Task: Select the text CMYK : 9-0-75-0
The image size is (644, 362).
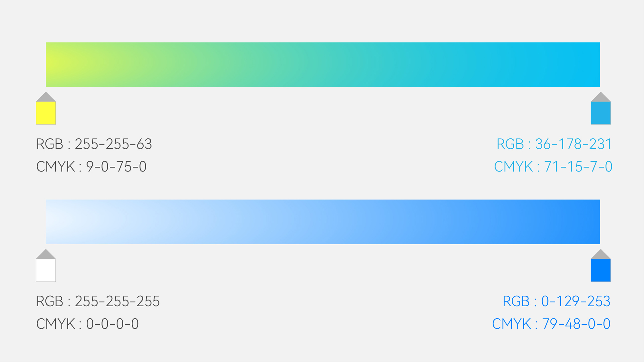Action: [x=91, y=167]
